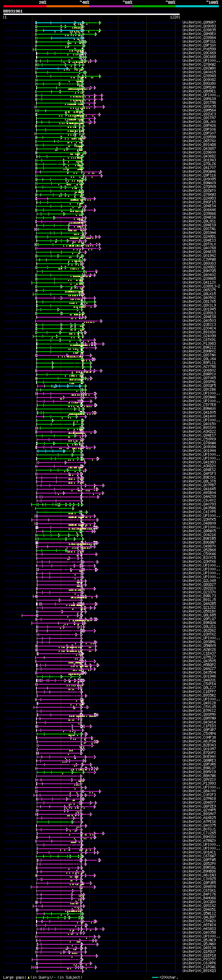
Task: Open hit UniRef100_P06599
Action: point(199,49)
